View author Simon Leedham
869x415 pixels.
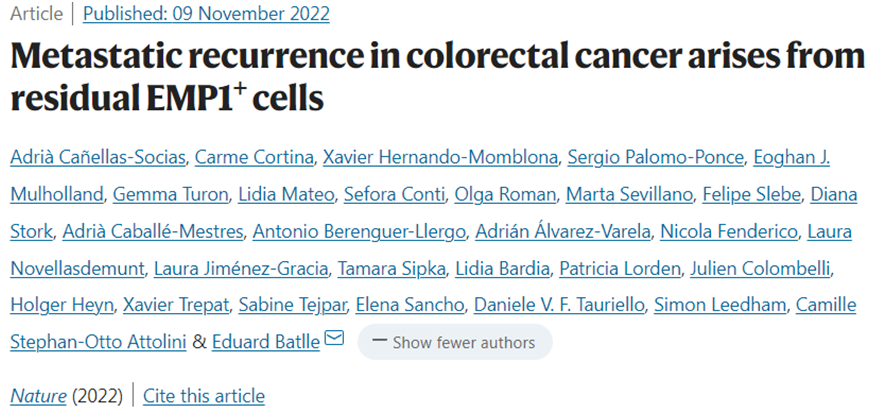click(720, 305)
